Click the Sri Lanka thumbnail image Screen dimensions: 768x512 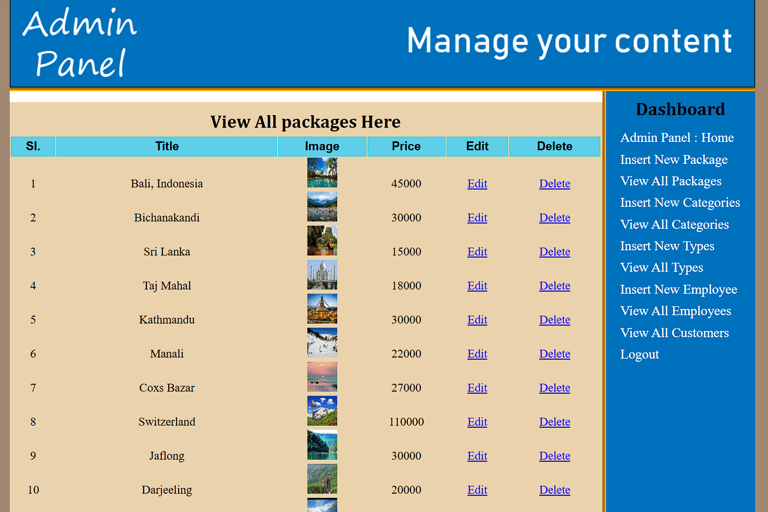click(x=322, y=241)
